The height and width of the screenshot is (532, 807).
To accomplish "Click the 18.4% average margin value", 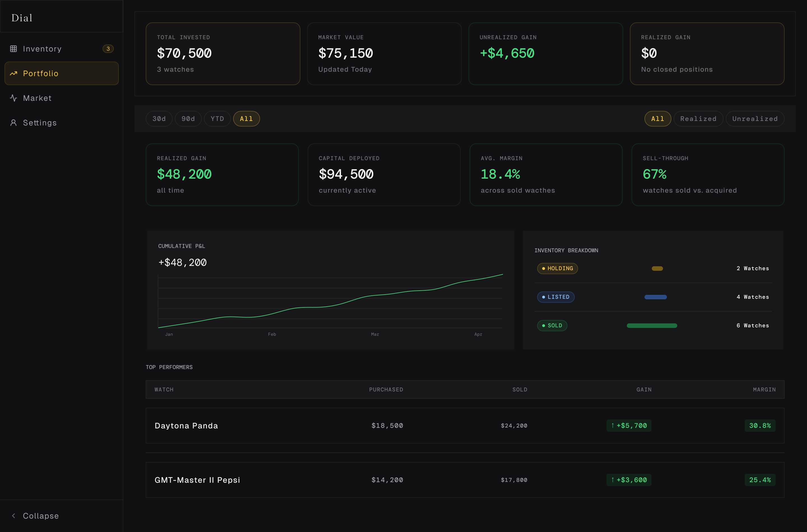I will [x=500, y=174].
